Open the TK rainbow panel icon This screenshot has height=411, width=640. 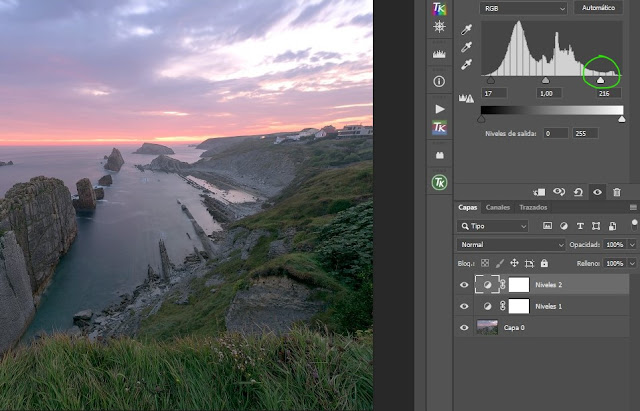coord(439,8)
